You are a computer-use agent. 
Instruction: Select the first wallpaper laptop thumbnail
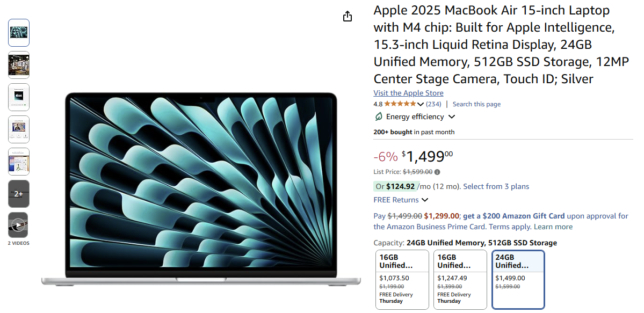(18, 33)
